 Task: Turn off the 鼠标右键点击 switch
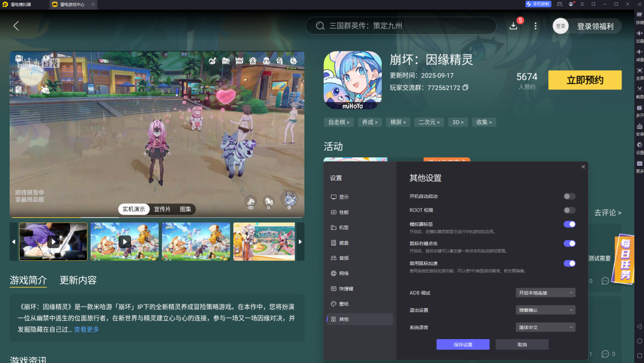[x=569, y=244]
